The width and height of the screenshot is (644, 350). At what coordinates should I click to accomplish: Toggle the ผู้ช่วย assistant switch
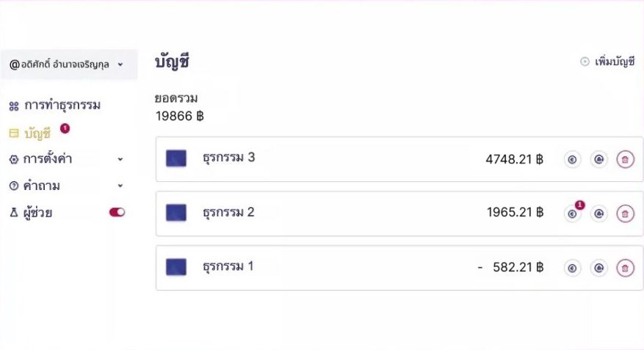(117, 212)
